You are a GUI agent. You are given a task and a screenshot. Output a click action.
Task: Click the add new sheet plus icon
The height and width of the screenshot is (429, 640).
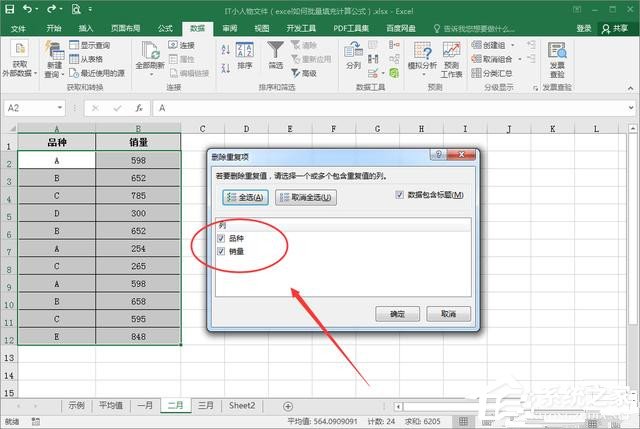(288, 406)
